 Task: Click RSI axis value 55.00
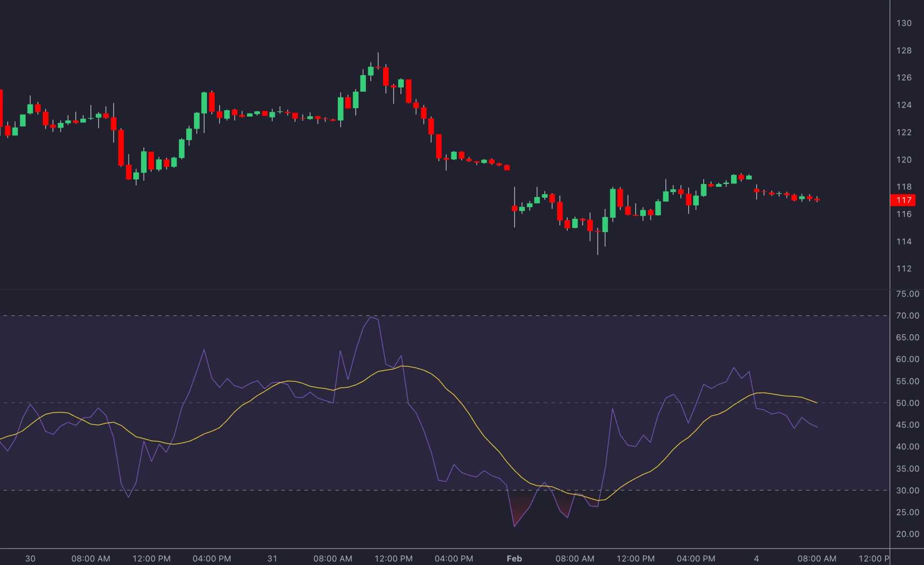coord(907,381)
